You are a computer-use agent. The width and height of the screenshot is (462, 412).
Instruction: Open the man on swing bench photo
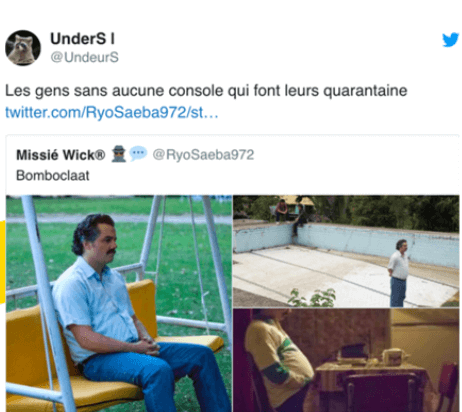[x=119, y=303]
